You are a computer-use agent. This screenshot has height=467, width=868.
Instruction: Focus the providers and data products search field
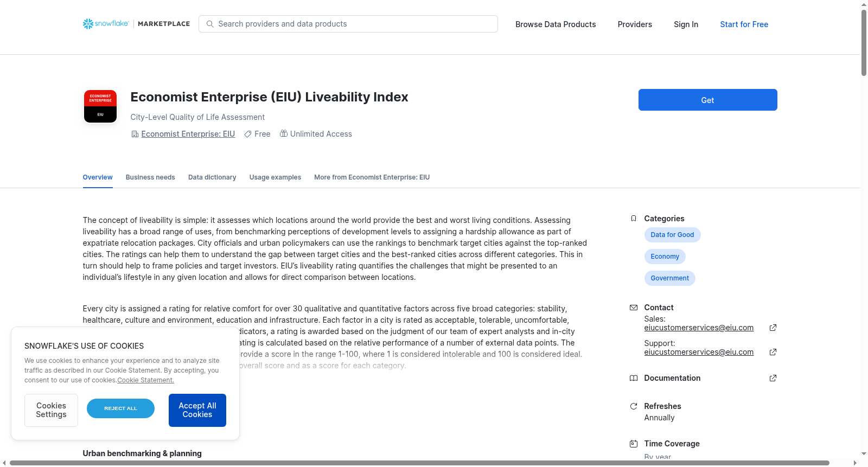tap(348, 24)
